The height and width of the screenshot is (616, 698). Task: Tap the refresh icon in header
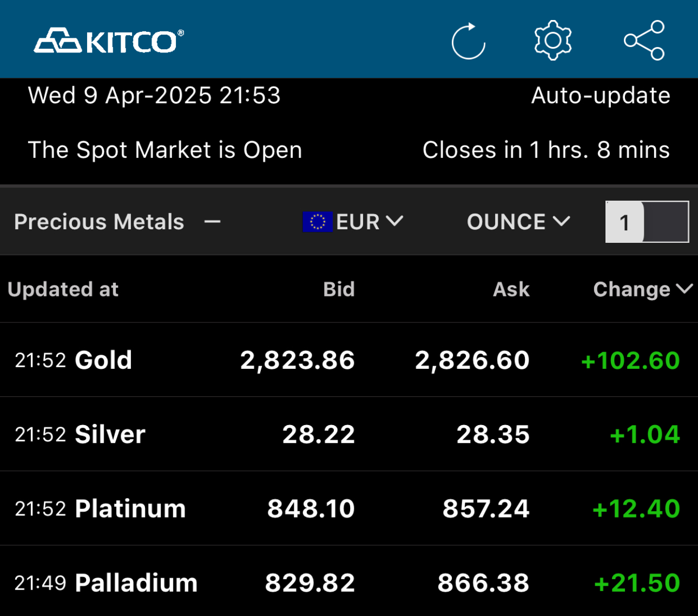coord(469,41)
